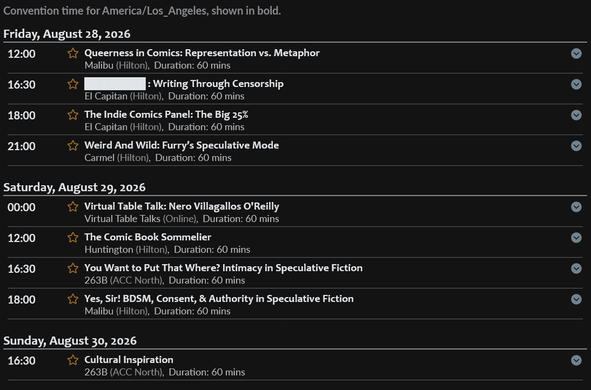Expand Virtual Table Talk session chevron
This screenshot has width=591, height=390.
(x=576, y=207)
